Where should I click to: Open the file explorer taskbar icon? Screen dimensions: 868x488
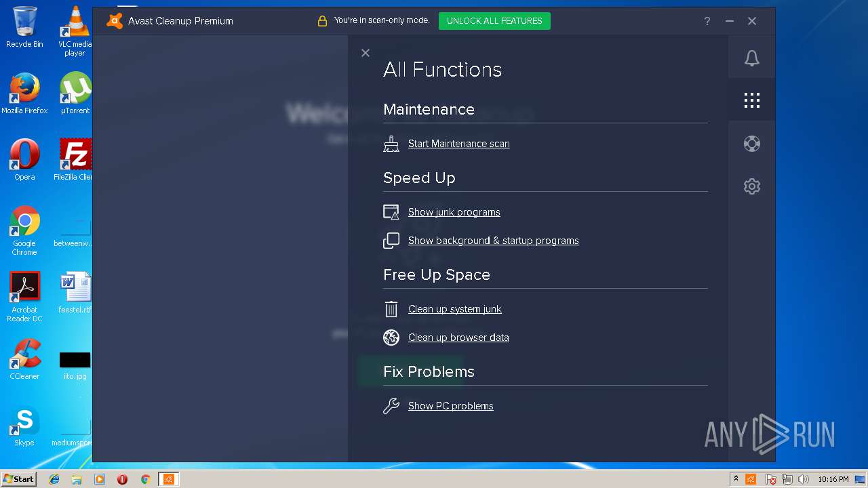click(77, 479)
